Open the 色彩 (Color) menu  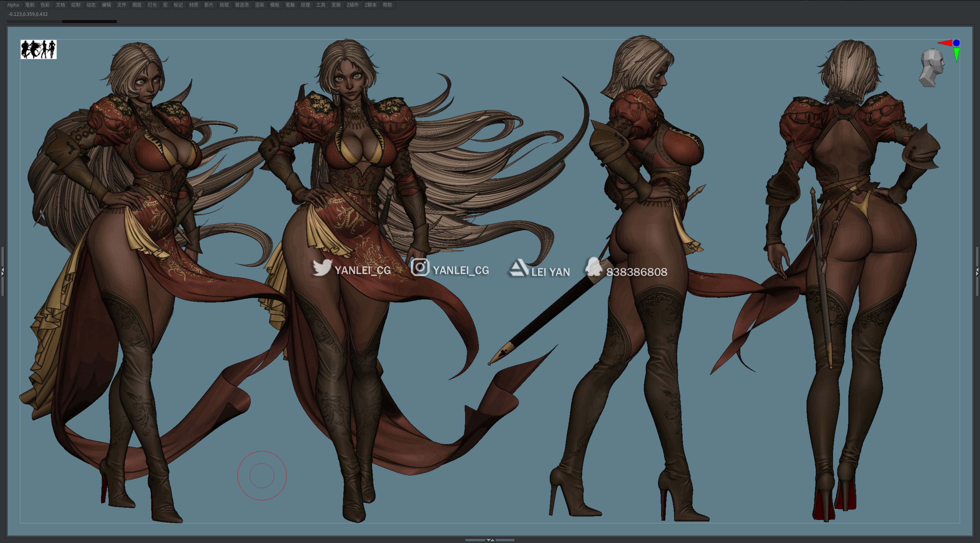(x=45, y=5)
